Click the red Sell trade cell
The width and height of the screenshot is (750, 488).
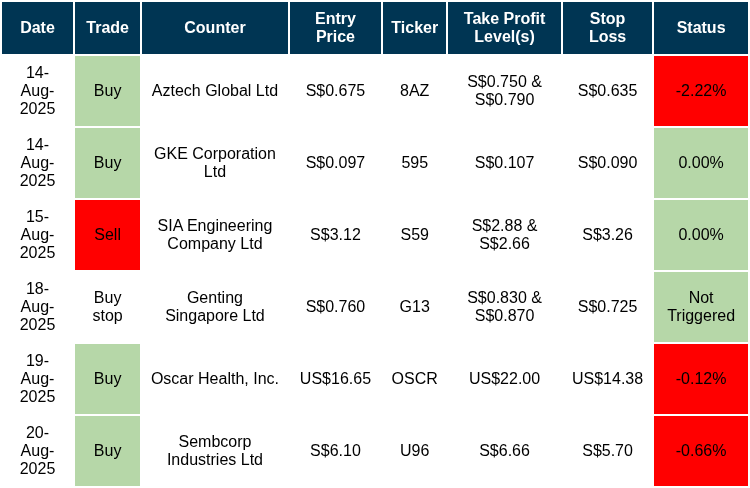tap(107, 235)
